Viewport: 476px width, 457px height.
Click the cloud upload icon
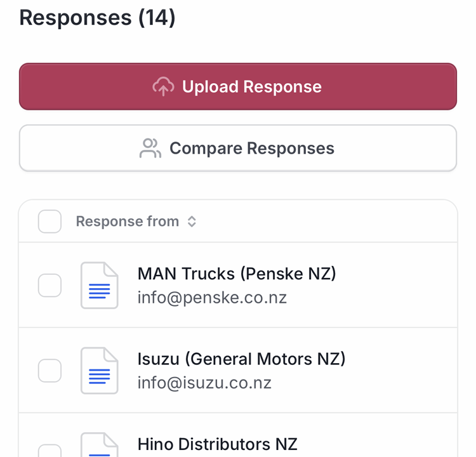163,86
